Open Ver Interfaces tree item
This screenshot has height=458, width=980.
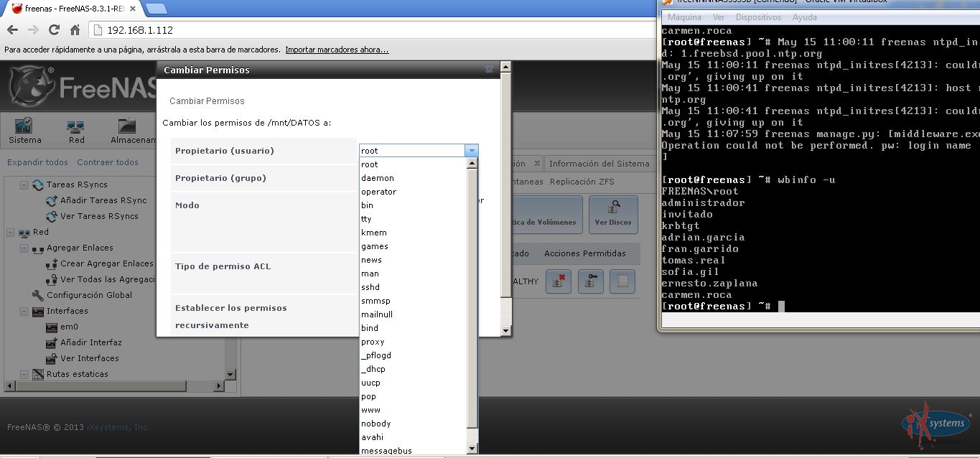pos(90,358)
